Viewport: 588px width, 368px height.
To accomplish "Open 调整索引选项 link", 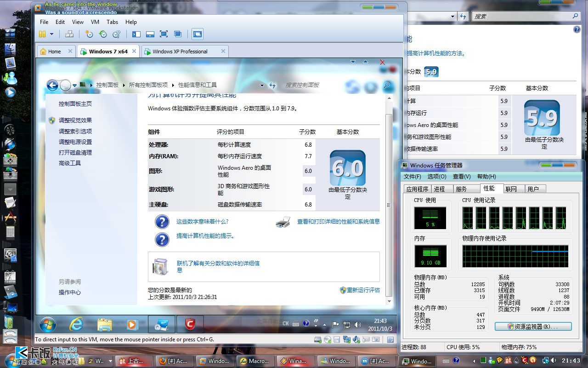I will click(75, 131).
